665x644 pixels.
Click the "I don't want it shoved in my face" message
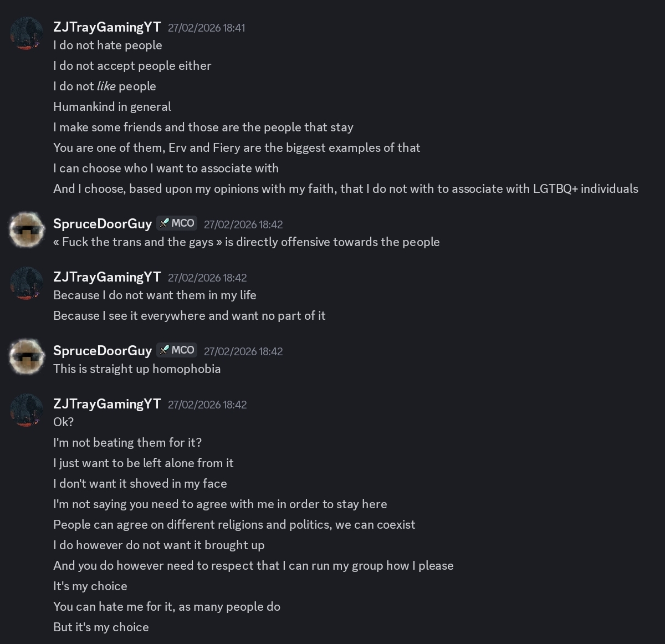[140, 483]
